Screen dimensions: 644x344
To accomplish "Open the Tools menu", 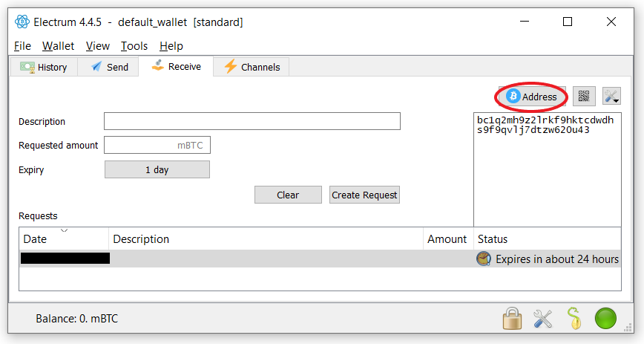I will pos(134,46).
